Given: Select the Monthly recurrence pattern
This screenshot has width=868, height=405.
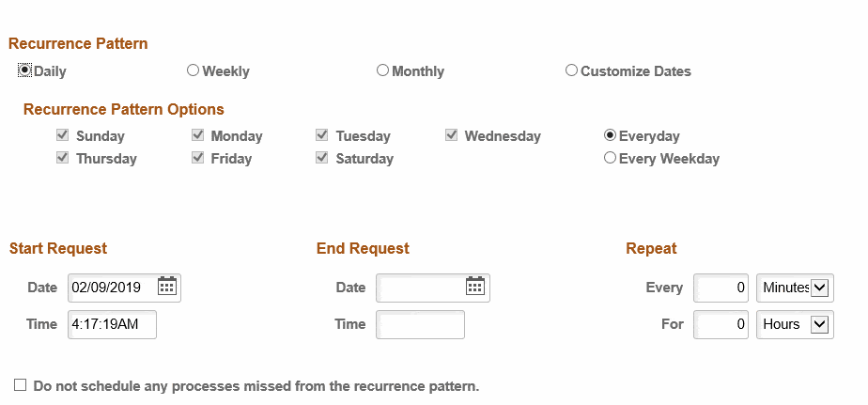Looking at the screenshot, I should [x=382, y=70].
